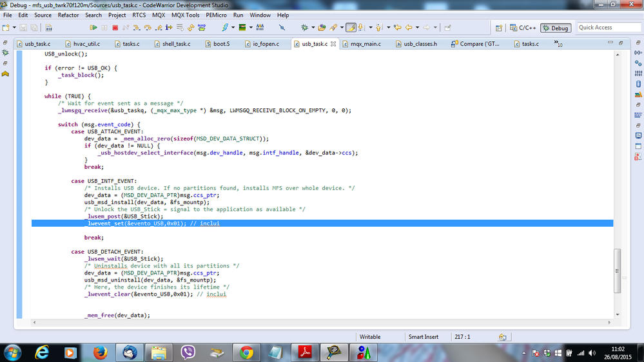Viewport: 644px width, 362px height.
Task: Switch to hvac_util.c editor tab
Action: click(x=83, y=44)
